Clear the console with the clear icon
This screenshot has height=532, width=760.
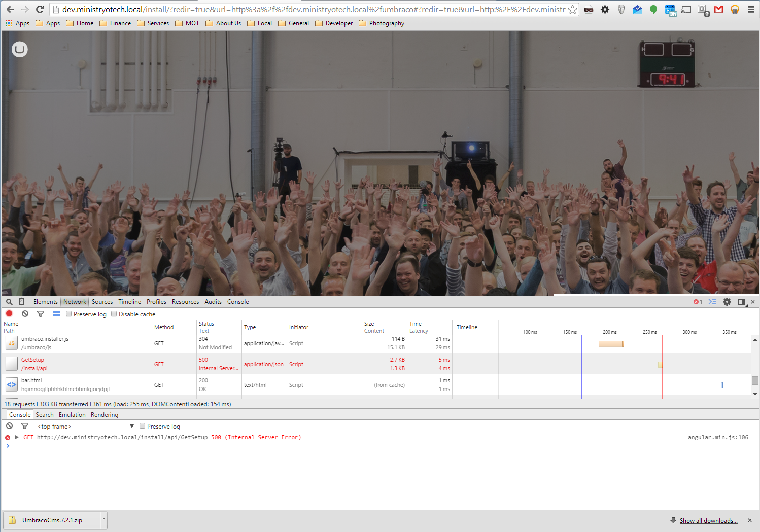[x=9, y=426]
